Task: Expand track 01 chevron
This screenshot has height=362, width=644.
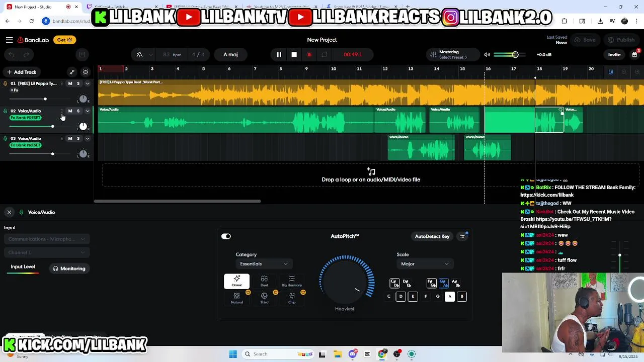Action: click(87, 83)
